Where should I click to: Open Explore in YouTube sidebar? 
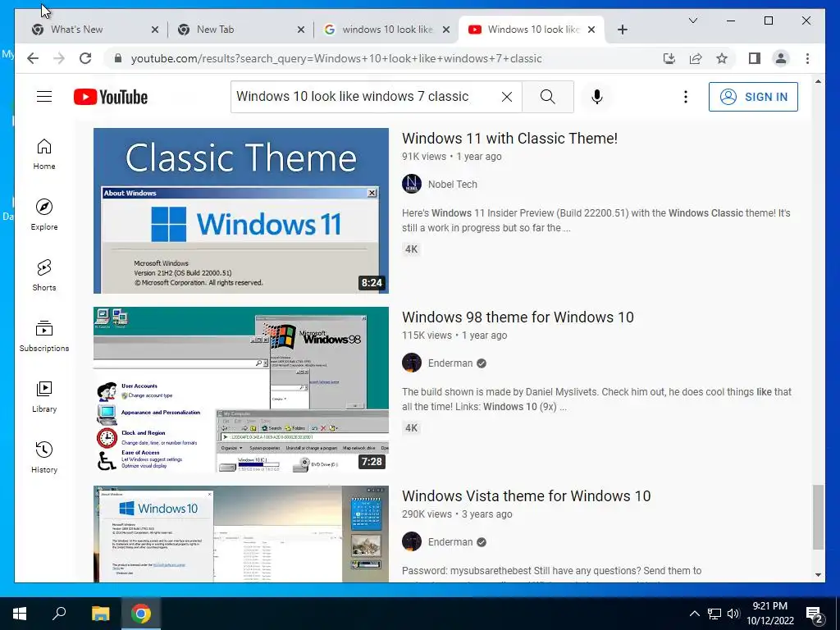click(x=44, y=215)
